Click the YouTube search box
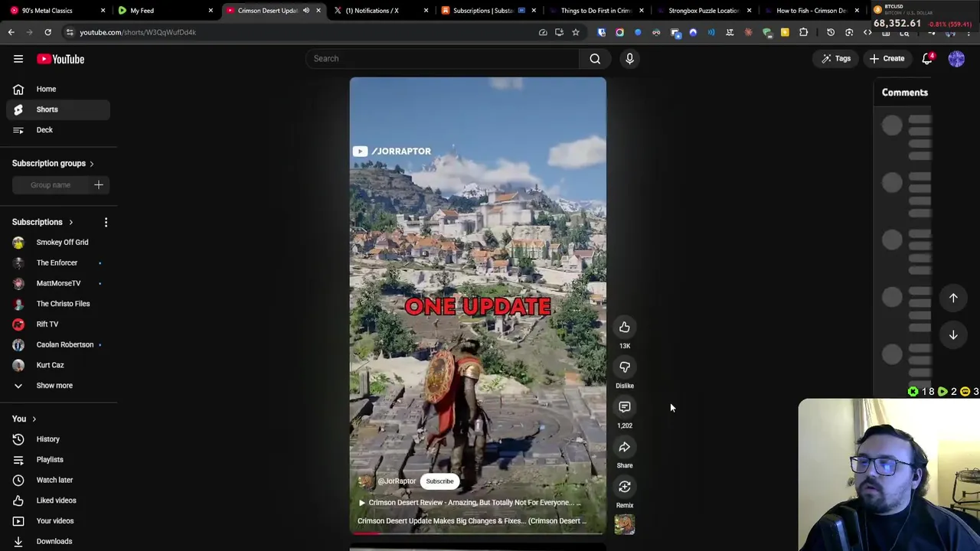 point(443,59)
